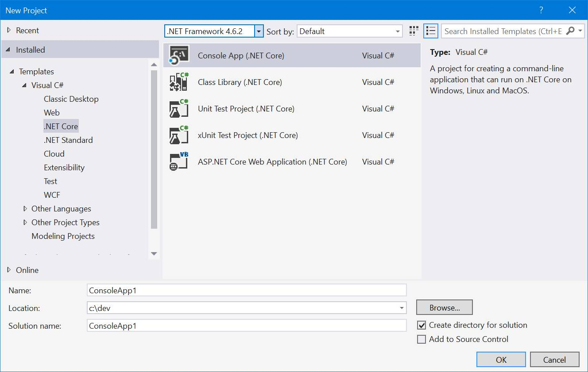This screenshot has height=372, width=588.
Task: Select Test template category
Action: pyautogui.click(x=50, y=181)
